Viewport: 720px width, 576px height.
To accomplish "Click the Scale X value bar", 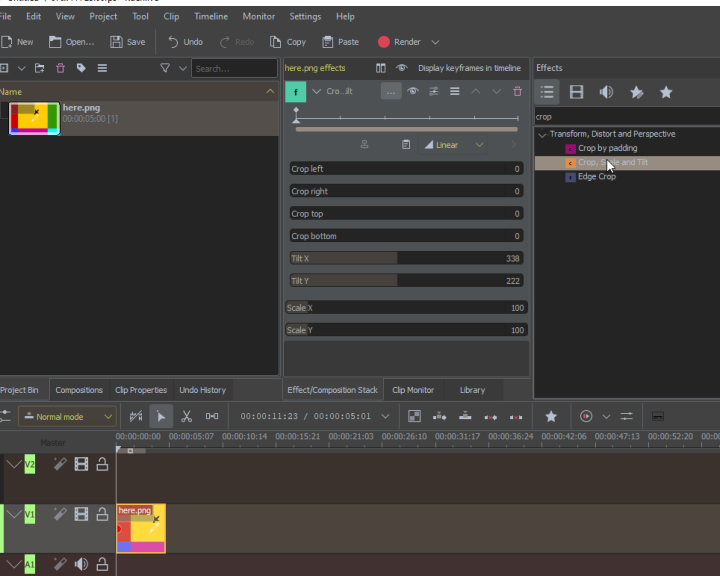I will point(406,308).
